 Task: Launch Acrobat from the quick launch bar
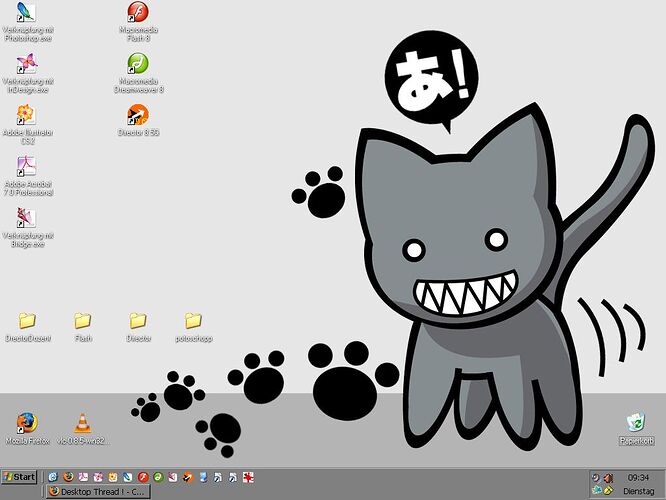coord(83,477)
